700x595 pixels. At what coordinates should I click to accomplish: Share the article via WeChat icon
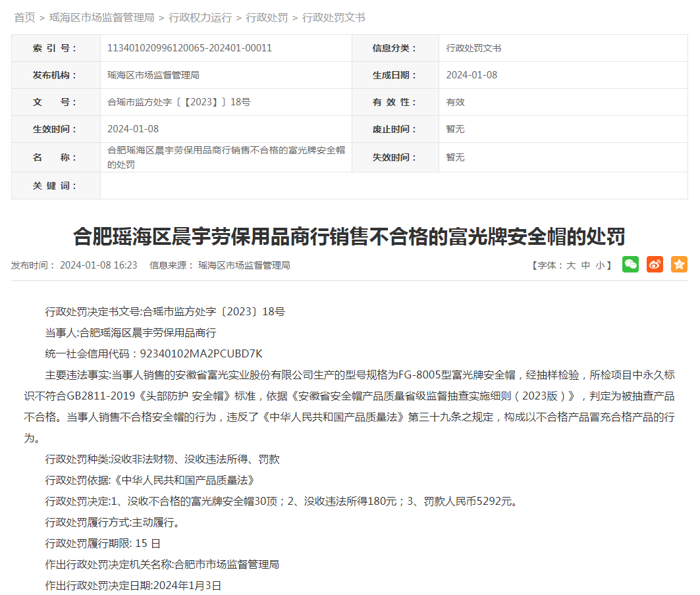630,264
